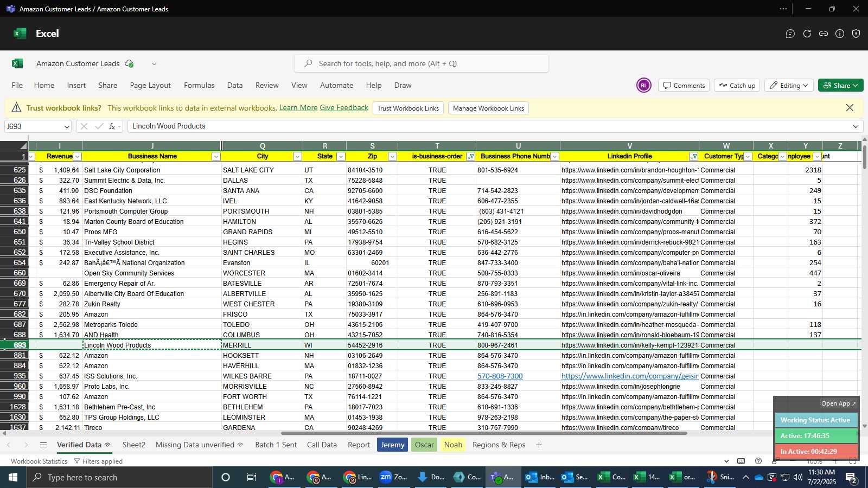The image size is (868, 488).
Task: Open the is-business-order applied filter button
Action: (471, 156)
